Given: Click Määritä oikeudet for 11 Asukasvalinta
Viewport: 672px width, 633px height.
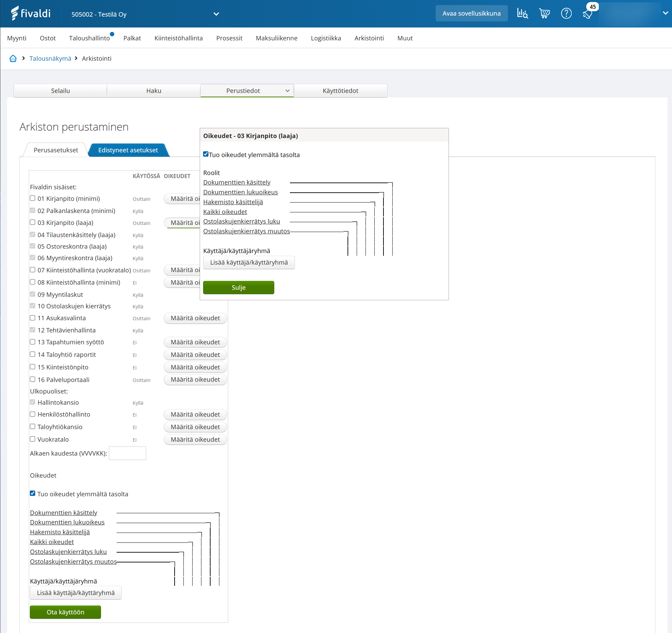Looking at the screenshot, I should click(195, 318).
